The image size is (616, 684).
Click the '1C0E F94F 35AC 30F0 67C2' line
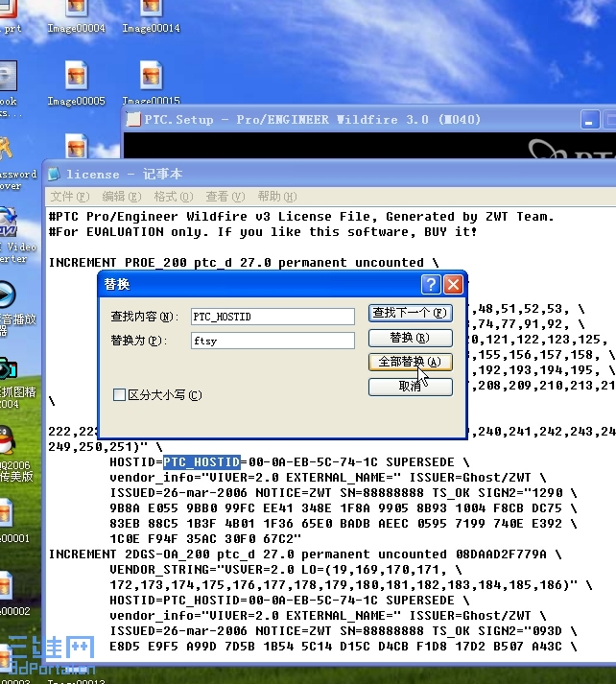pyautogui.click(x=205, y=539)
